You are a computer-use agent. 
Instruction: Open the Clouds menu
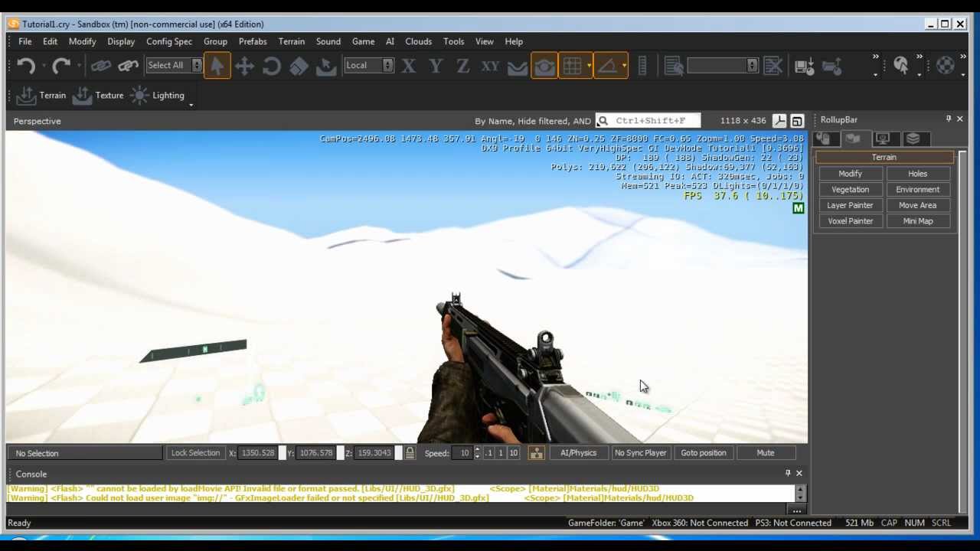click(418, 41)
